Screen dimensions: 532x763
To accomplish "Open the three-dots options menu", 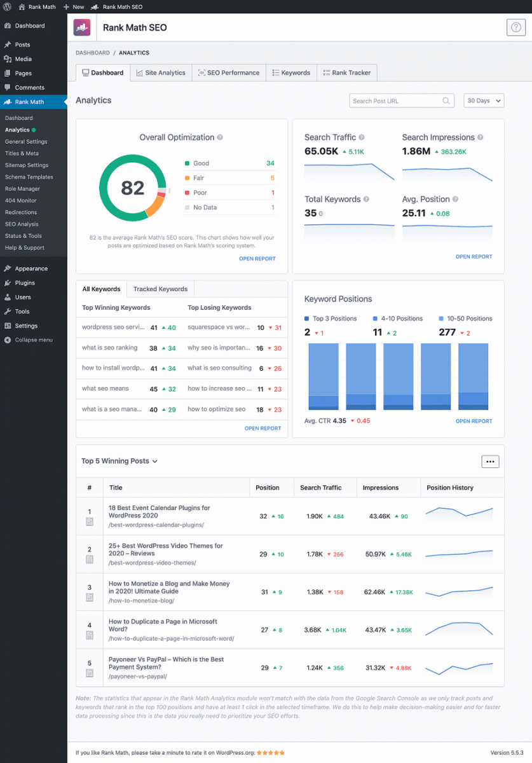I will (x=490, y=462).
